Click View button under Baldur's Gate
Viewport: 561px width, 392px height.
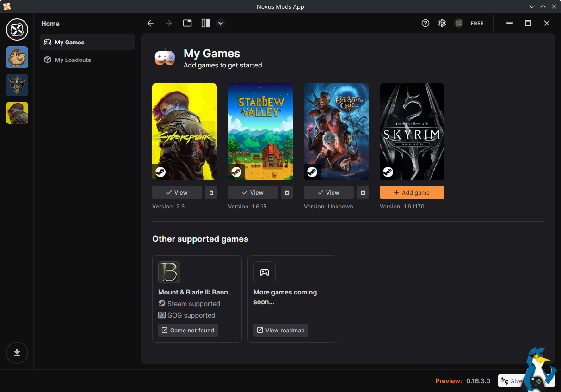[329, 192]
